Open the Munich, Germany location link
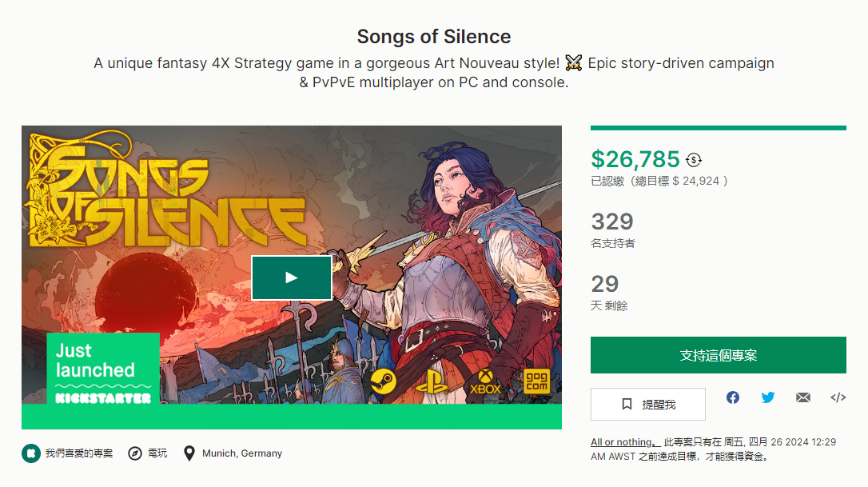868x487 pixels. point(242,453)
